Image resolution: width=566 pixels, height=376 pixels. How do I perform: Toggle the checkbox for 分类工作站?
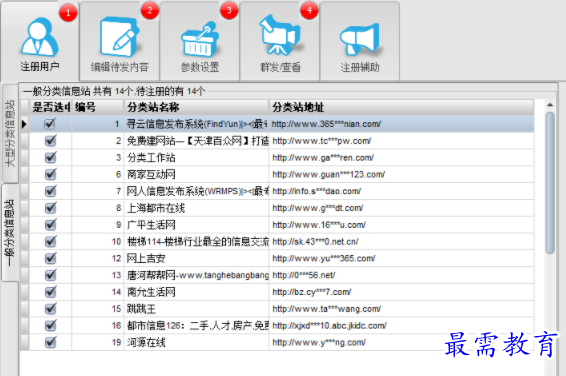pyautogui.click(x=50, y=157)
